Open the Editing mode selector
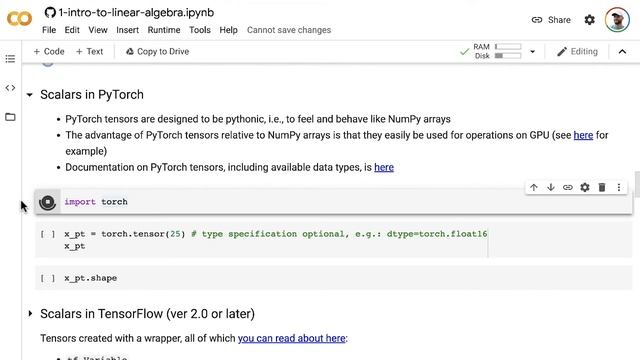 coord(577,51)
